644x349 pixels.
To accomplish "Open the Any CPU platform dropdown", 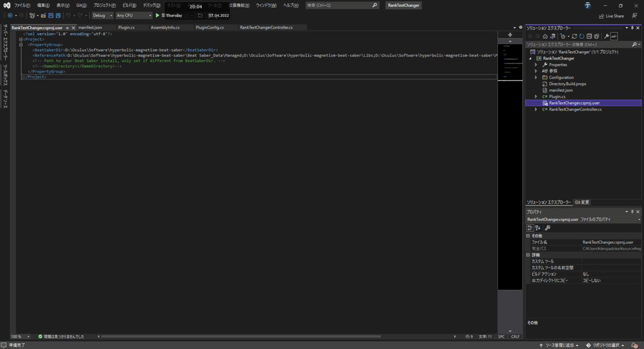I will [134, 16].
